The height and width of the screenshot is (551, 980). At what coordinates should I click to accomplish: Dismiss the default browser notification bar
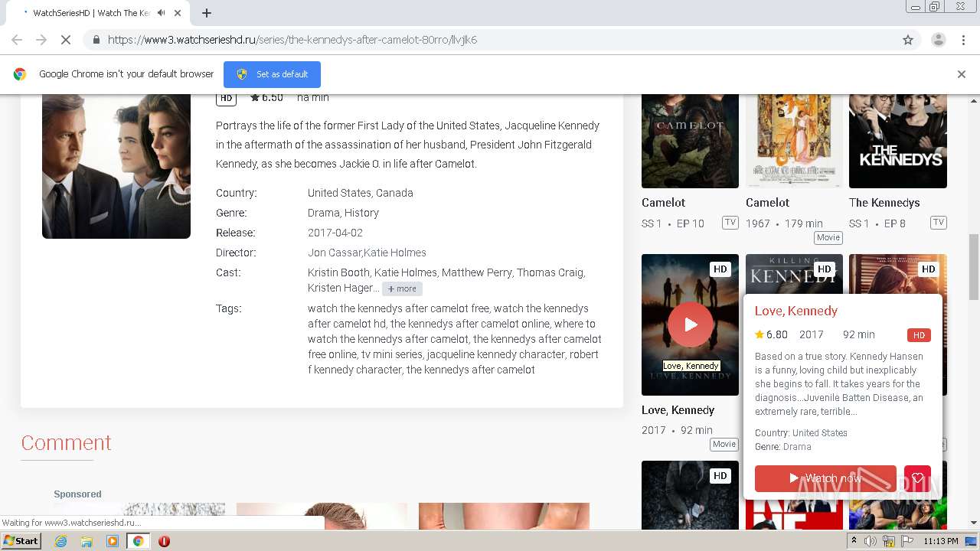[x=962, y=74]
